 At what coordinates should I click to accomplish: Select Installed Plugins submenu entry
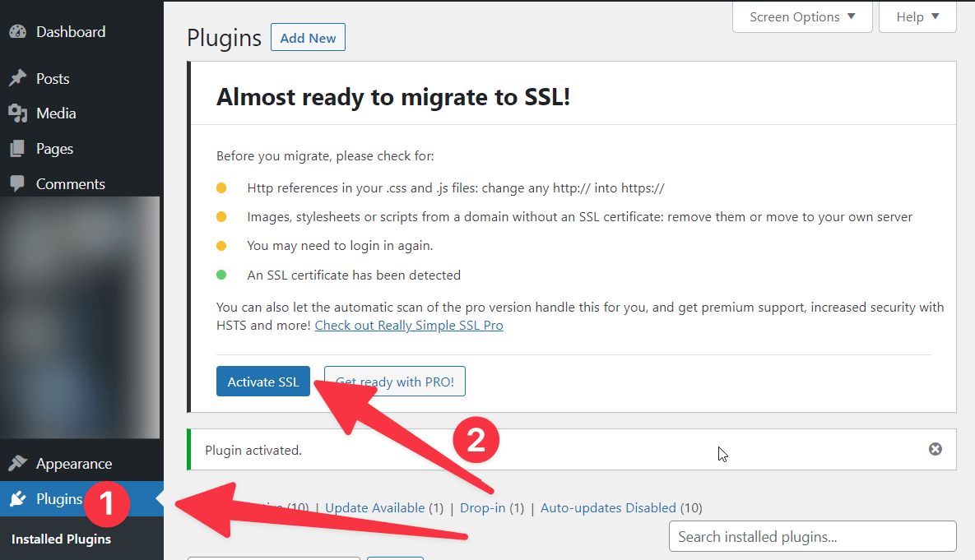(x=61, y=539)
